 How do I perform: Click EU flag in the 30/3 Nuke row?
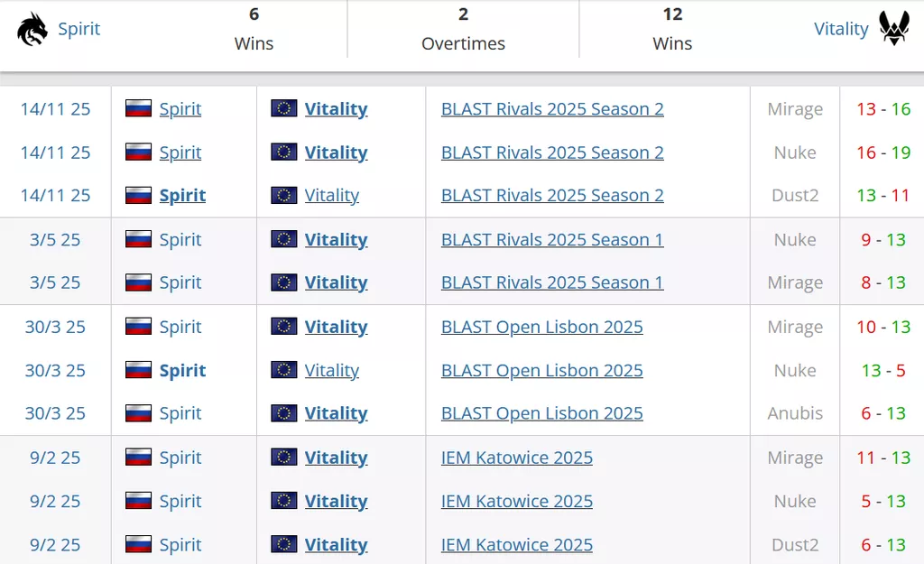click(x=284, y=370)
